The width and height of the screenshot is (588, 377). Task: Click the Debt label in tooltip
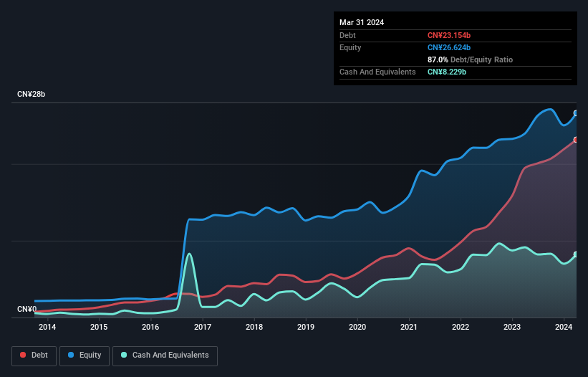(x=347, y=35)
